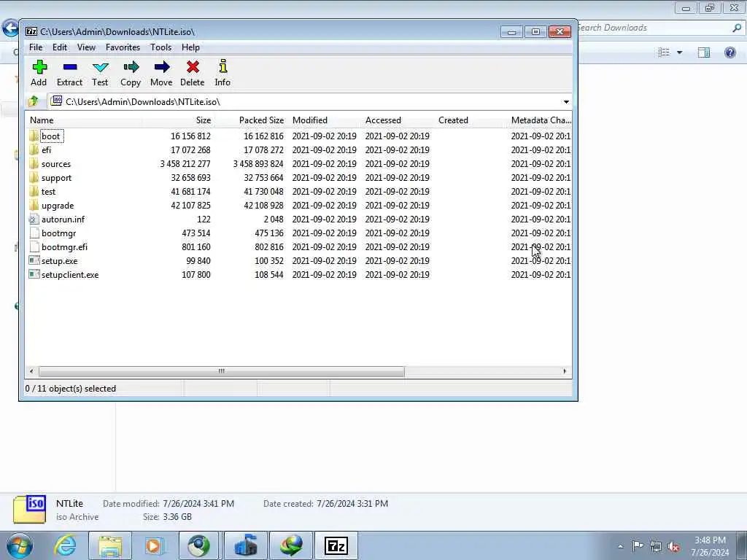Click the size value 122

click(x=204, y=219)
